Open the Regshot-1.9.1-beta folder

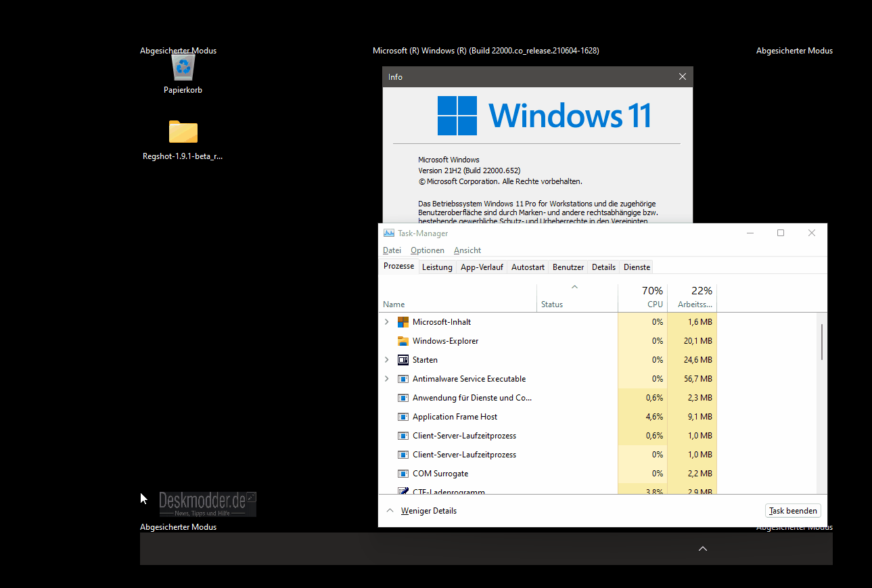(x=183, y=133)
